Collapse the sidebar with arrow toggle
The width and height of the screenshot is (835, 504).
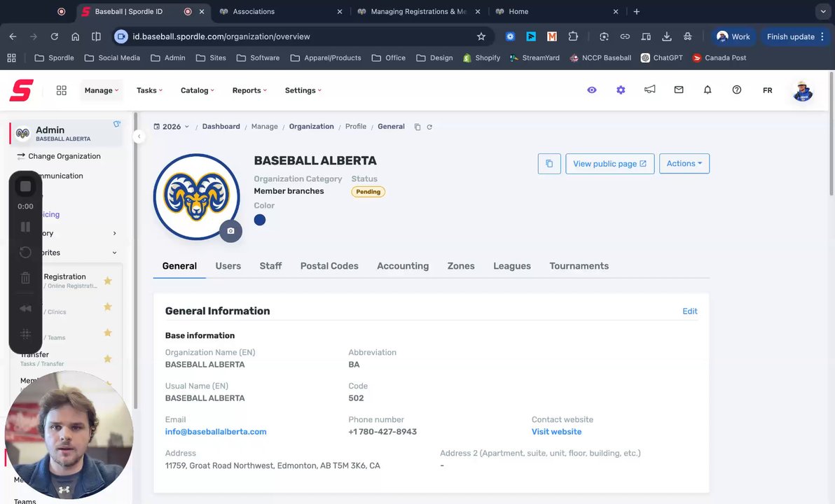139,136
